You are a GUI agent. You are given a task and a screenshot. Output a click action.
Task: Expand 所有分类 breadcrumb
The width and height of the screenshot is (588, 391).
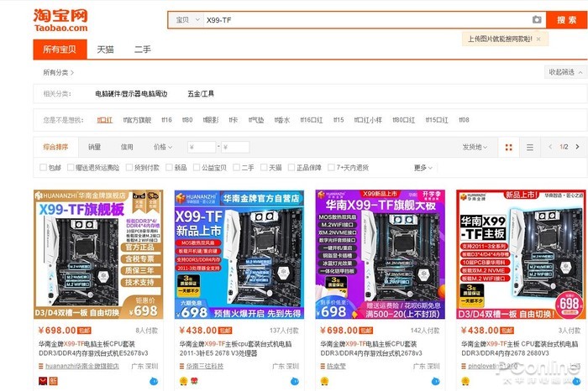tap(58, 73)
